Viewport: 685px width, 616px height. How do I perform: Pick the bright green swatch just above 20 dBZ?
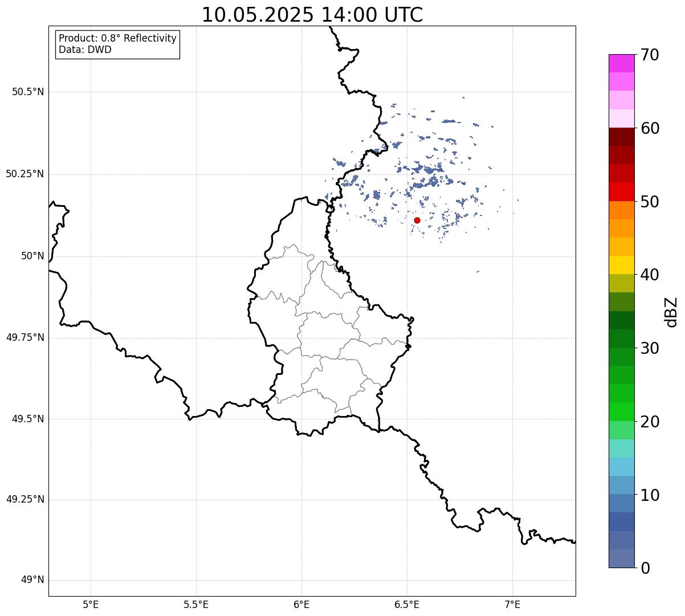click(x=621, y=411)
